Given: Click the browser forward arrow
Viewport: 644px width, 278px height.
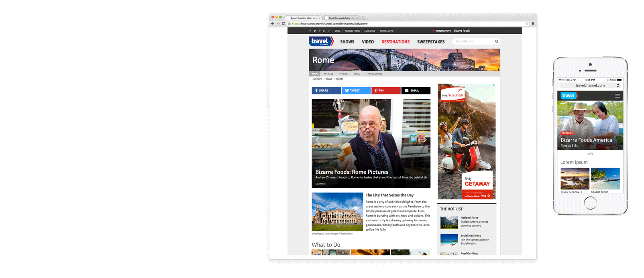Looking at the screenshot, I should (278, 24).
